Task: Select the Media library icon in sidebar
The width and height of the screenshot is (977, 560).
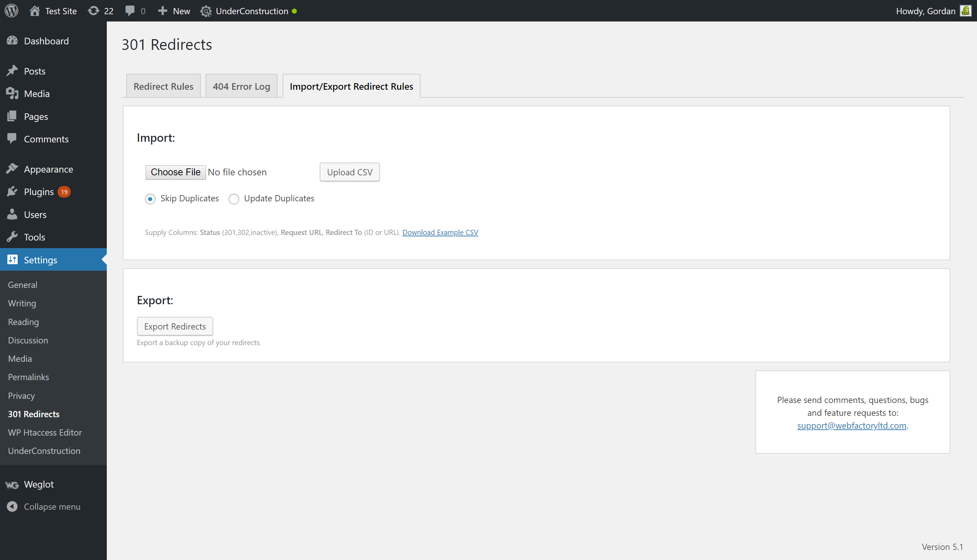Action: (13, 94)
